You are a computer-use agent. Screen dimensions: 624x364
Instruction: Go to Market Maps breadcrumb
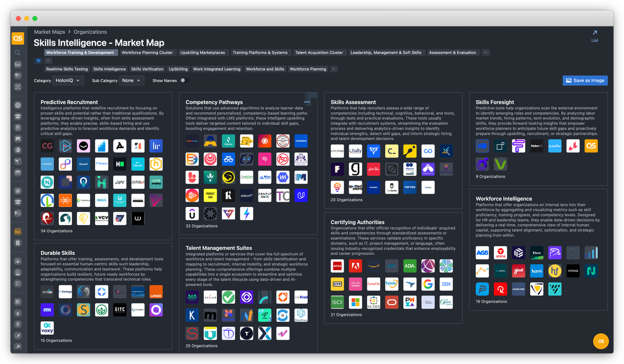(x=50, y=32)
